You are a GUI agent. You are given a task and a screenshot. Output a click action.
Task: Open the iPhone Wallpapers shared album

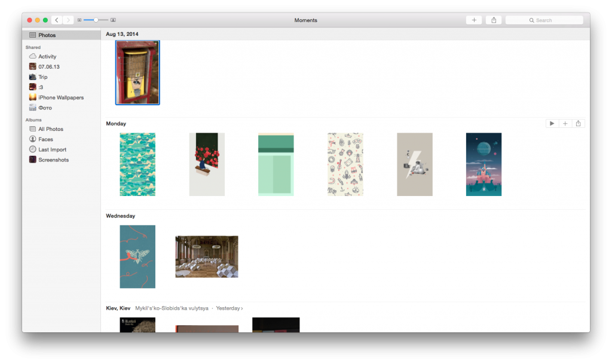(60, 97)
